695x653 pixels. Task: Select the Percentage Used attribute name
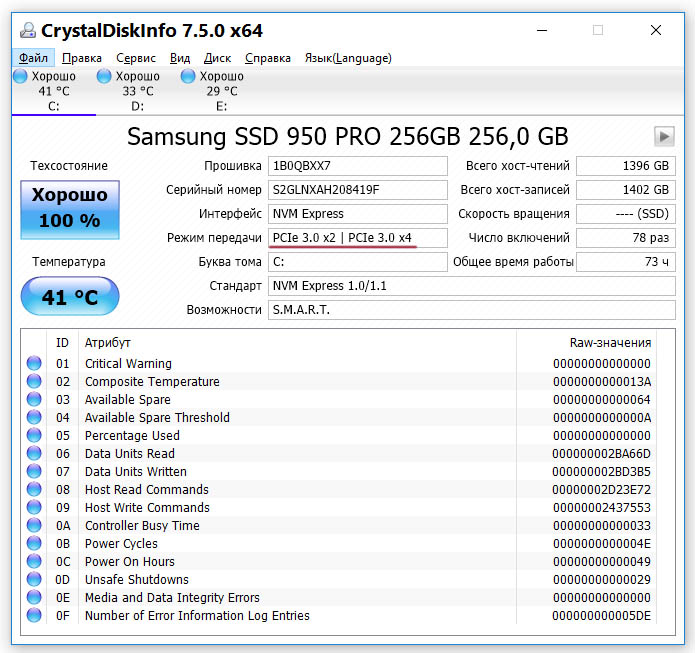pos(132,436)
